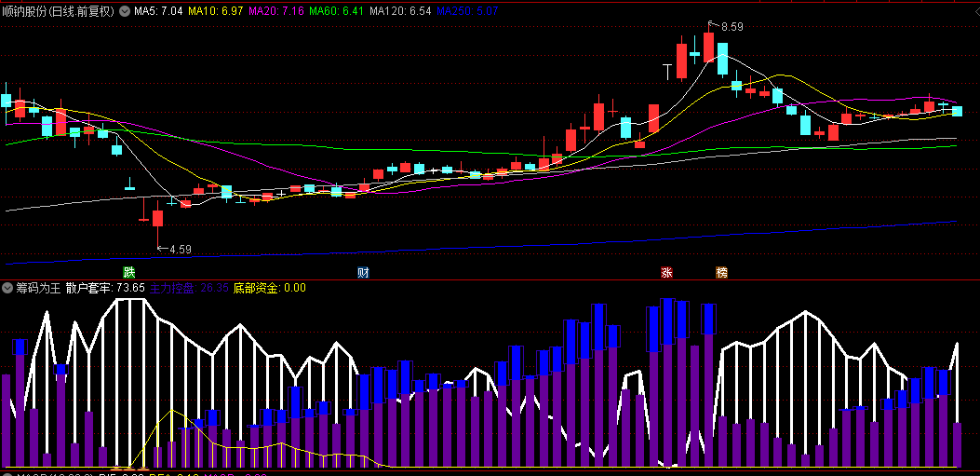The width and height of the screenshot is (980, 476).
Task: Click the green 跌 event marker
Action: [128, 273]
